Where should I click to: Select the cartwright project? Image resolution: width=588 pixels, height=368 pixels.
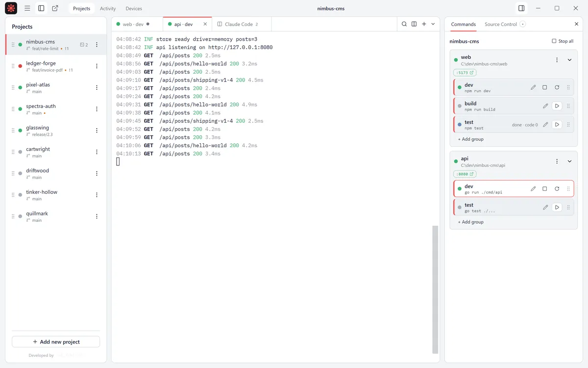pos(56,152)
